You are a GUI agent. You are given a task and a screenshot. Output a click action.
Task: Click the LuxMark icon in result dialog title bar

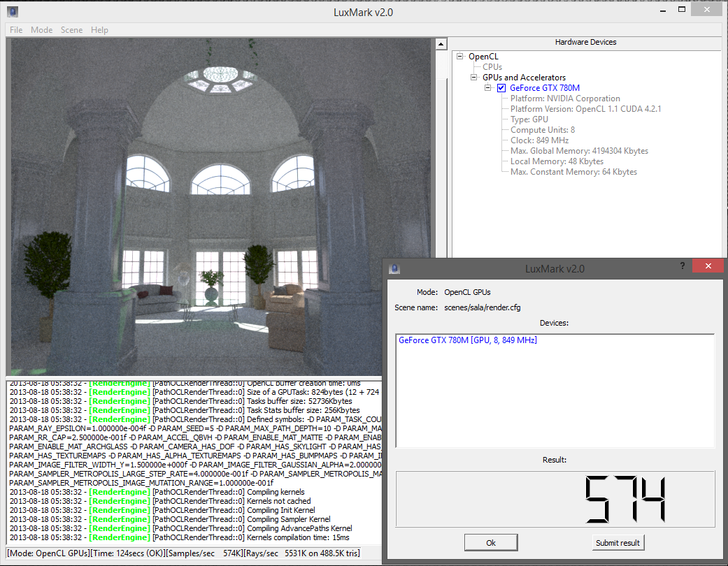[394, 268]
